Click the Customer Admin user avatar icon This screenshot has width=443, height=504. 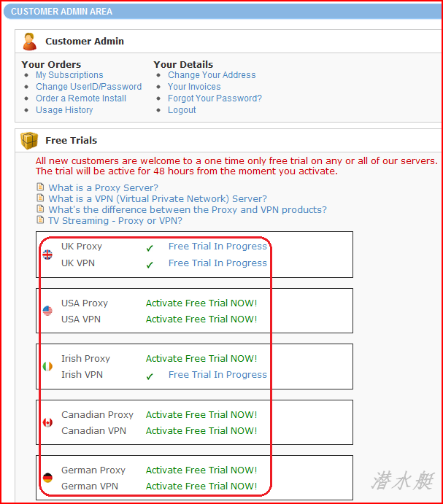30,42
